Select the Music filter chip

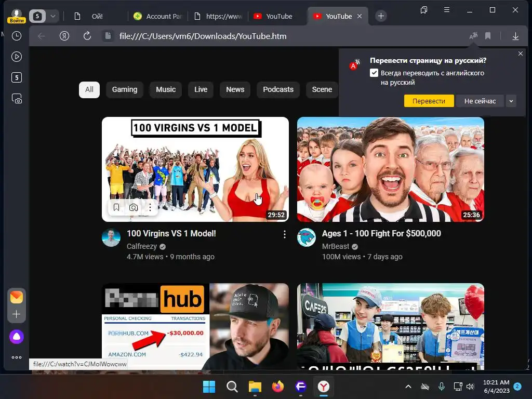tap(166, 89)
